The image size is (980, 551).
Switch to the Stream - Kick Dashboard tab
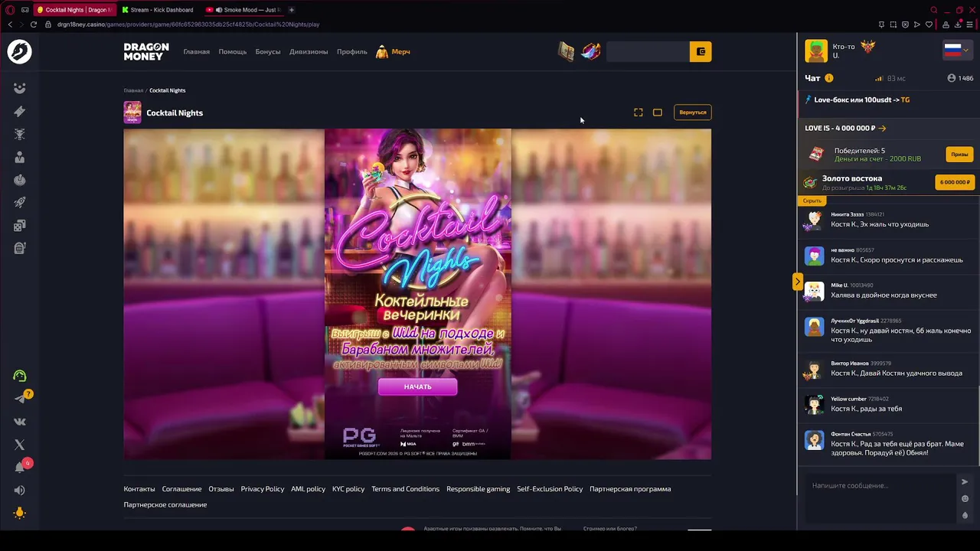157,10
